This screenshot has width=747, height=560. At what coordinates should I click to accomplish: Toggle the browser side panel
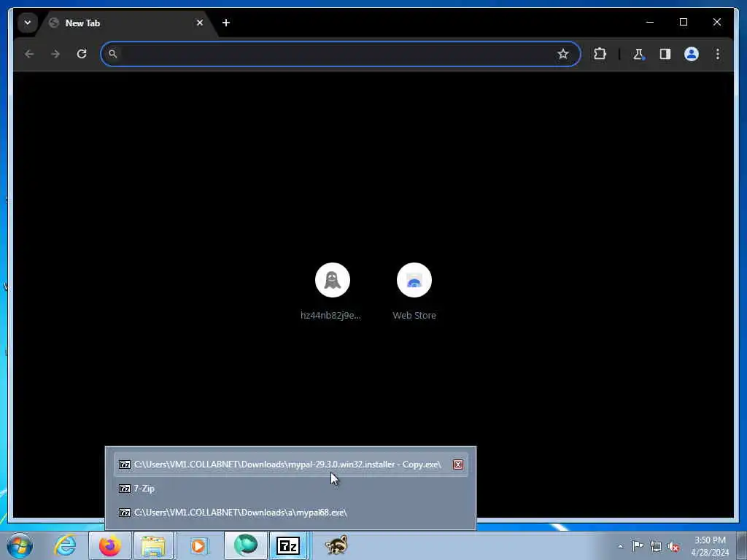[665, 54]
